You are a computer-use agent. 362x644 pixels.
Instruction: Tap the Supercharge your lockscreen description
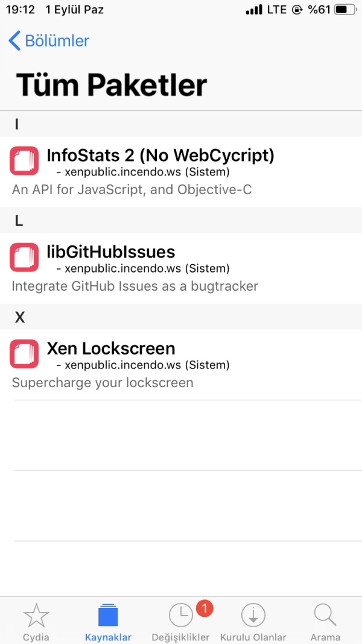coord(103,383)
